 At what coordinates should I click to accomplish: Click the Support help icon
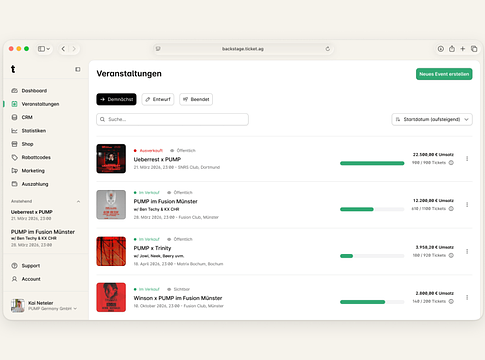tap(14, 266)
